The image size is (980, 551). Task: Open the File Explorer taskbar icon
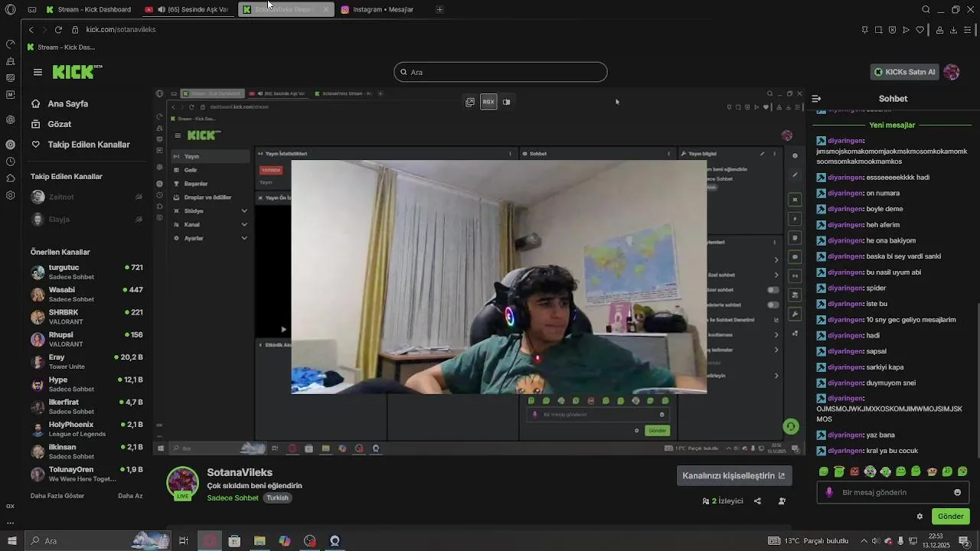tap(260, 541)
